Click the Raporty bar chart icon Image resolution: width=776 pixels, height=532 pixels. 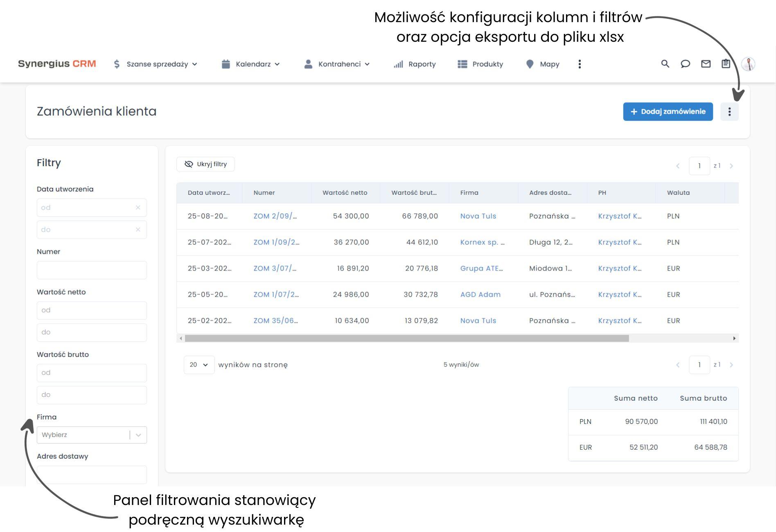pos(398,64)
